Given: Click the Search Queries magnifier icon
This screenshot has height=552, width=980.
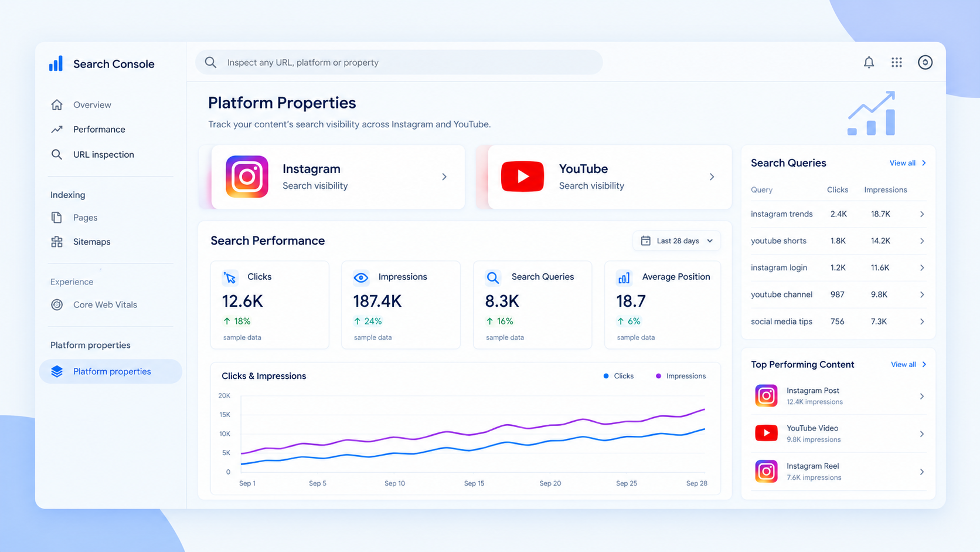Looking at the screenshot, I should point(493,277).
